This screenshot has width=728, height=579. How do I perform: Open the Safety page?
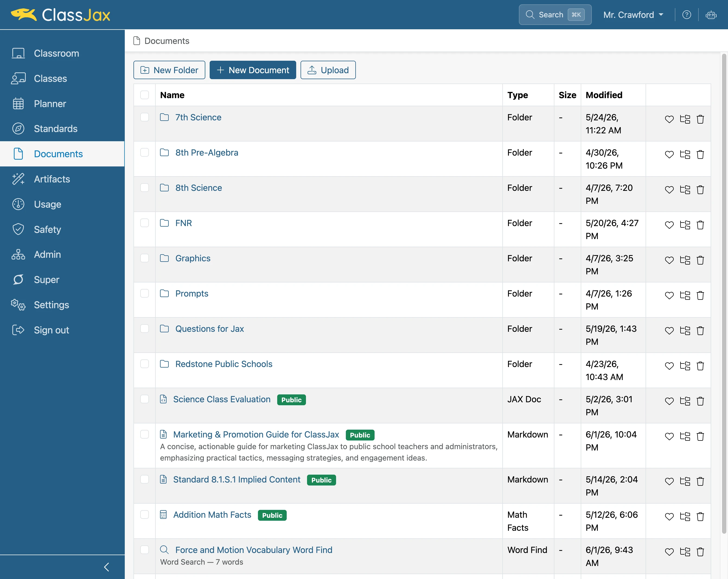[62, 229]
